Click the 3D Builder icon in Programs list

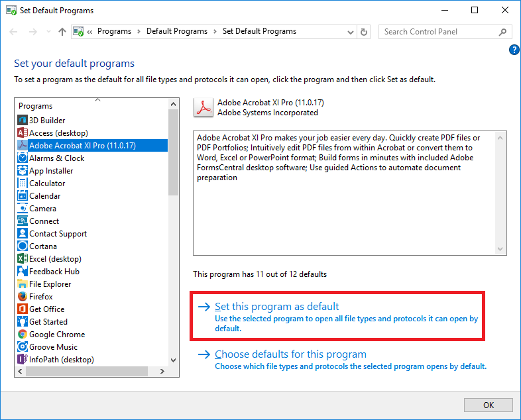pos(23,120)
